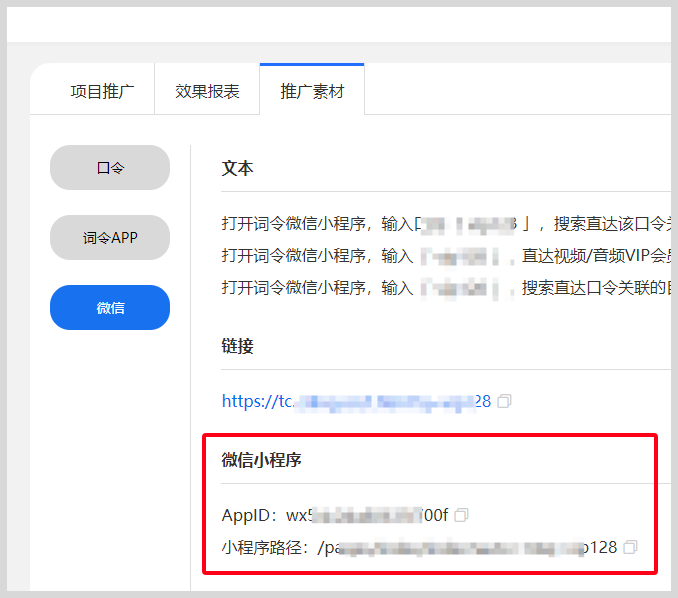This screenshot has width=678, height=598.
Task: Select the text line mentioning 搜索直达口令关联
Action: pyautogui.click(x=446, y=288)
